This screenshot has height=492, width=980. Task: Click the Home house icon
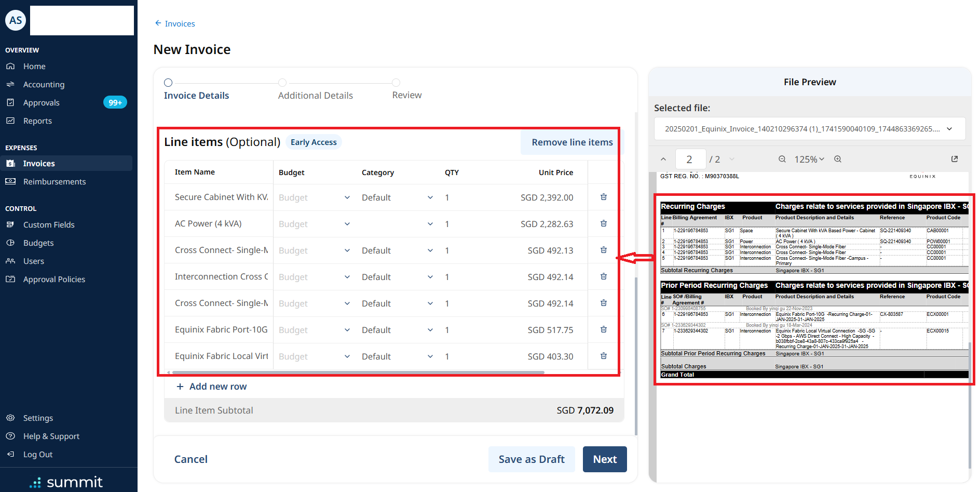10,66
